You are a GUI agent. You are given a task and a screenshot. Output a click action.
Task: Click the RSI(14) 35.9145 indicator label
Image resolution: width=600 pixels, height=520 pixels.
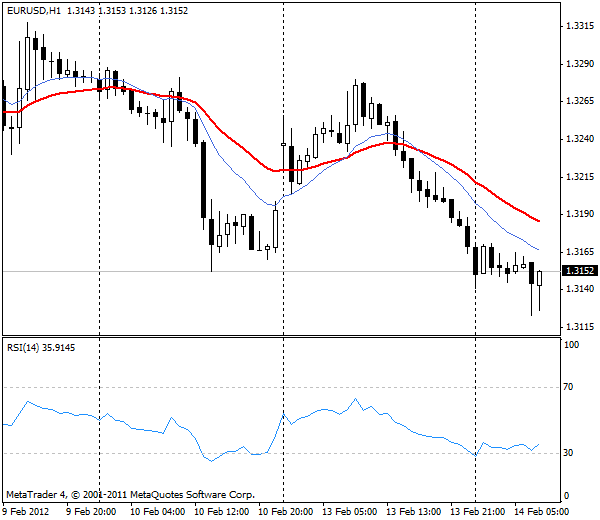(41, 348)
